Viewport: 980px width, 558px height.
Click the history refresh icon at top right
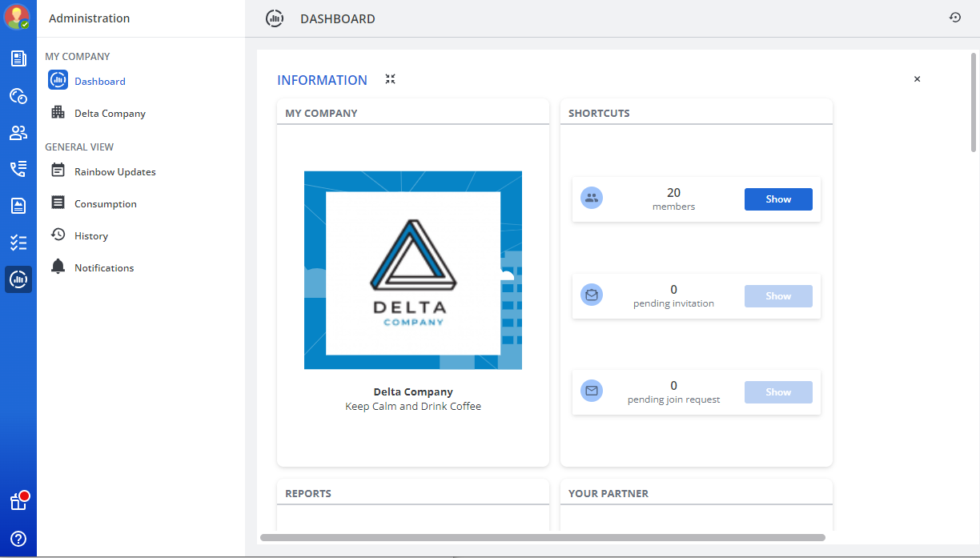click(x=955, y=18)
